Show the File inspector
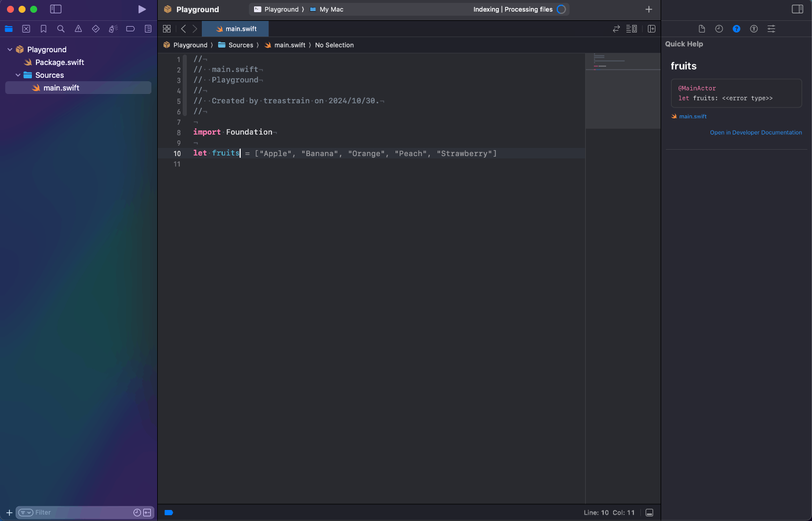812x521 pixels. [702, 28]
